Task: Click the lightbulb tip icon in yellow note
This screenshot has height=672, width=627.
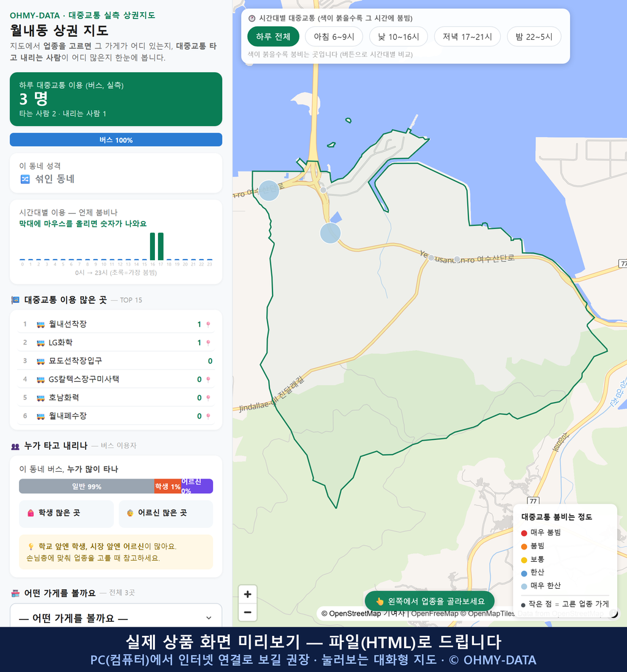Action: tap(31, 547)
